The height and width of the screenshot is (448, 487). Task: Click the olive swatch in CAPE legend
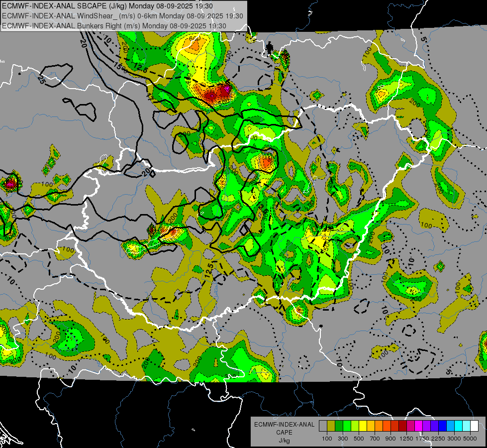click(x=331, y=426)
